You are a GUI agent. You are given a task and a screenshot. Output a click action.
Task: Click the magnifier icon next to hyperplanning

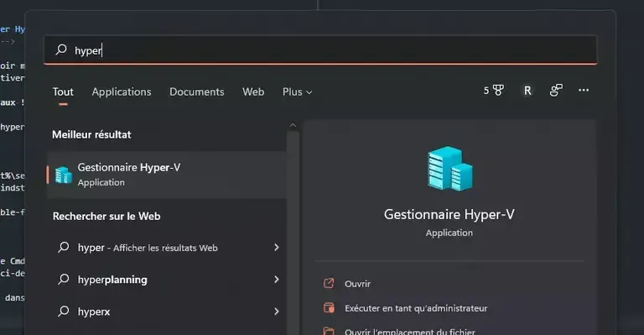[64, 279]
